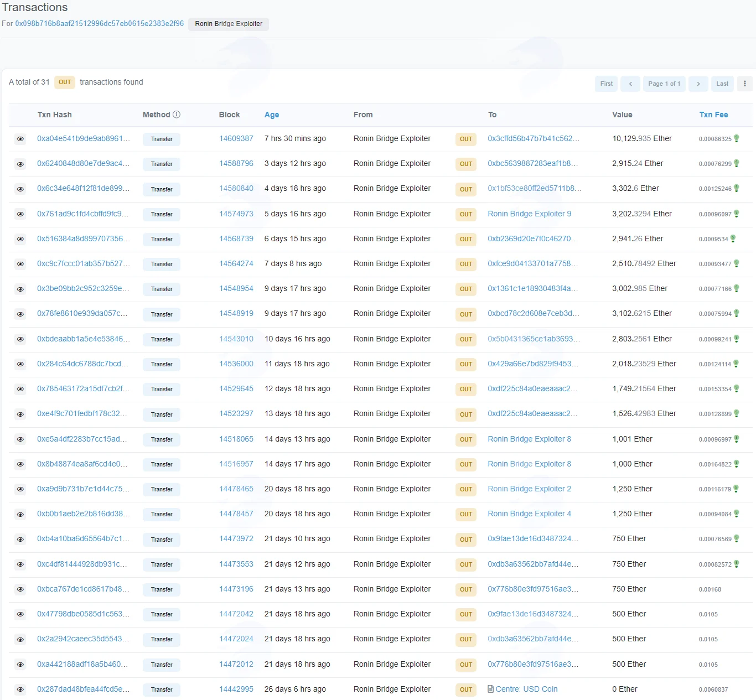Click the Ronin Bridge Exploiter name tag
This screenshot has width=756, height=700.
[x=229, y=24]
